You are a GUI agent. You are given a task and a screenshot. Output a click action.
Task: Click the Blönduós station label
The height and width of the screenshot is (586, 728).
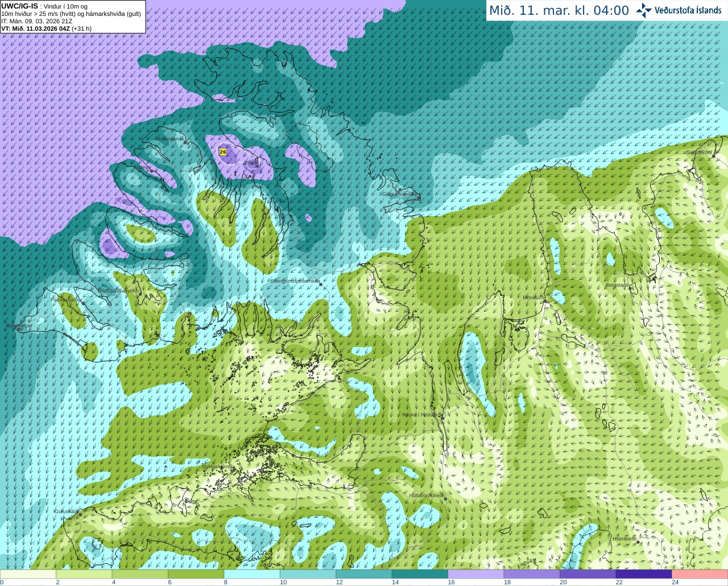[533, 298]
